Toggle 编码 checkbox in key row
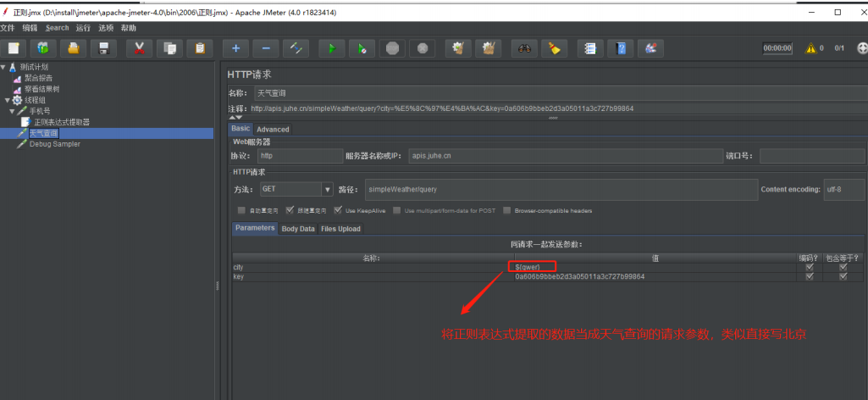This screenshot has width=868, height=400. click(x=810, y=276)
